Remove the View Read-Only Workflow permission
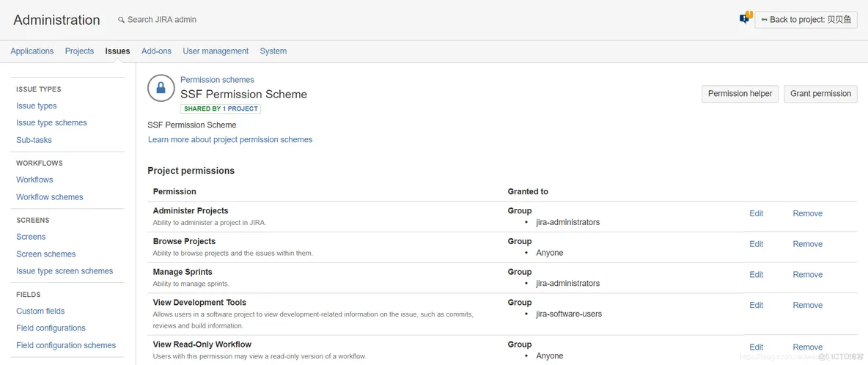The width and height of the screenshot is (868, 365). point(808,347)
